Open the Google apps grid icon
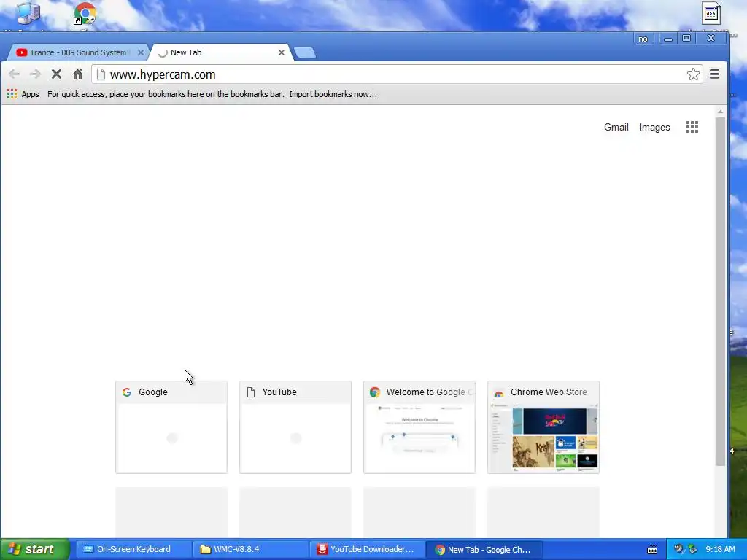The image size is (747, 560). click(692, 127)
